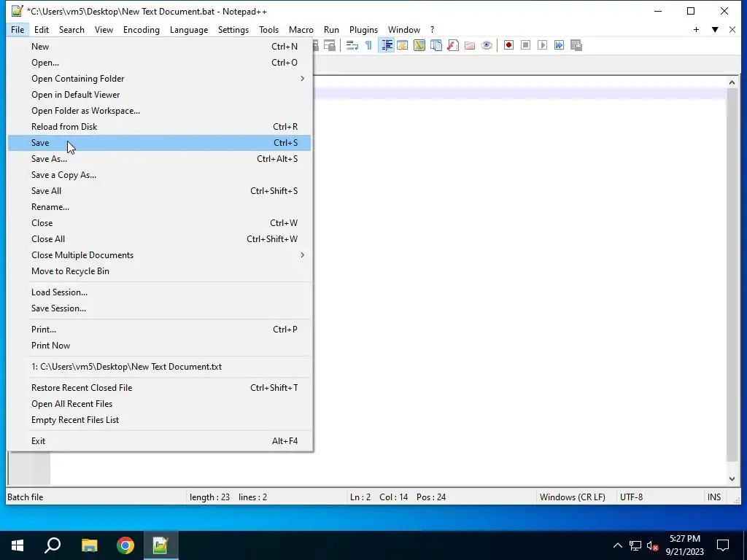The width and height of the screenshot is (747, 560).
Task: Choose Open All Recent Files
Action: click(x=159, y=404)
